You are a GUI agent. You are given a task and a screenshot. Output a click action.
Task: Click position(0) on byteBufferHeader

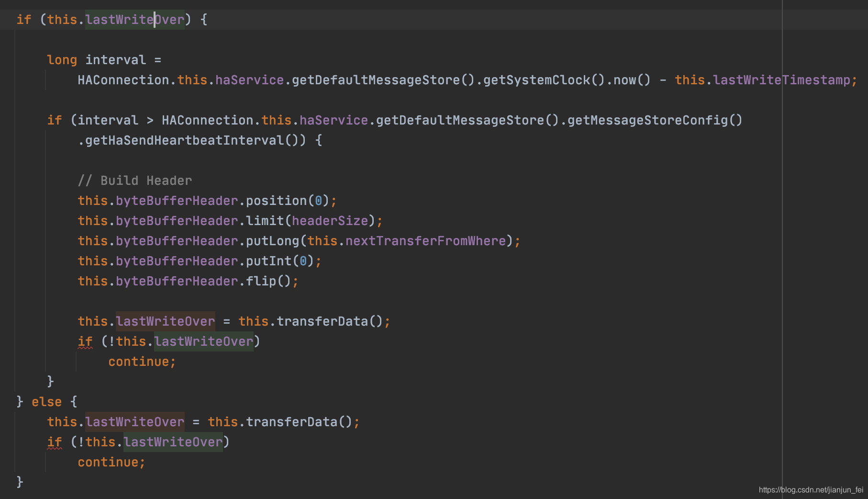[x=288, y=201]
